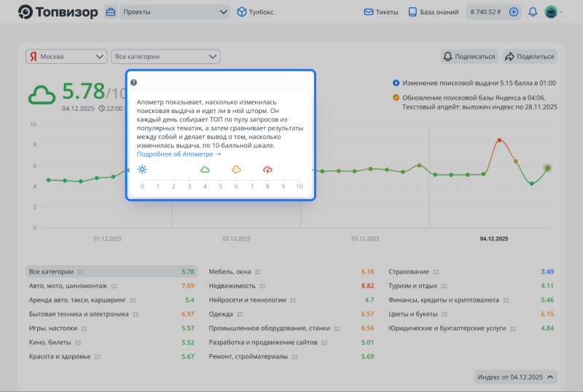Screen dimensions: 583x392
Task: Click red peak point on chart
Action: point(499,140)
